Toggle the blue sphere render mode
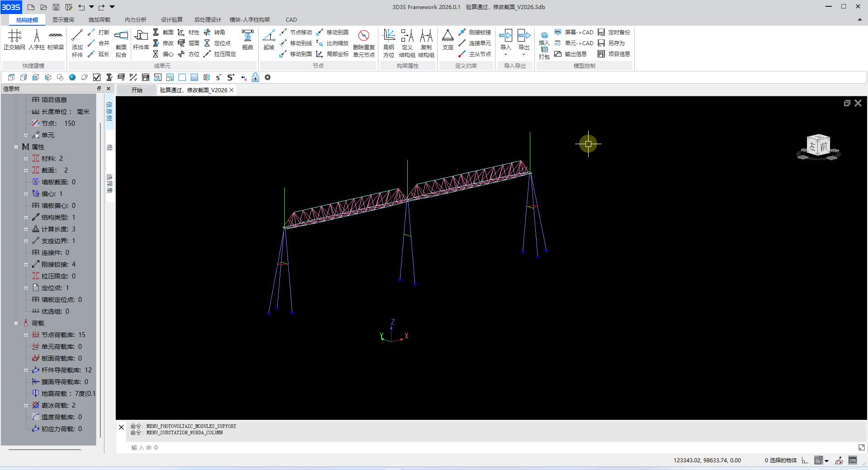This screenshot has width=868, height=470. (x=72, y=77)
